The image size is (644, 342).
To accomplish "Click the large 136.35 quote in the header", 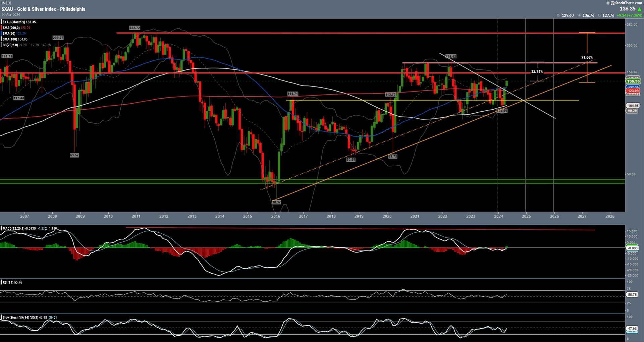I will click(x=628, y=9).
